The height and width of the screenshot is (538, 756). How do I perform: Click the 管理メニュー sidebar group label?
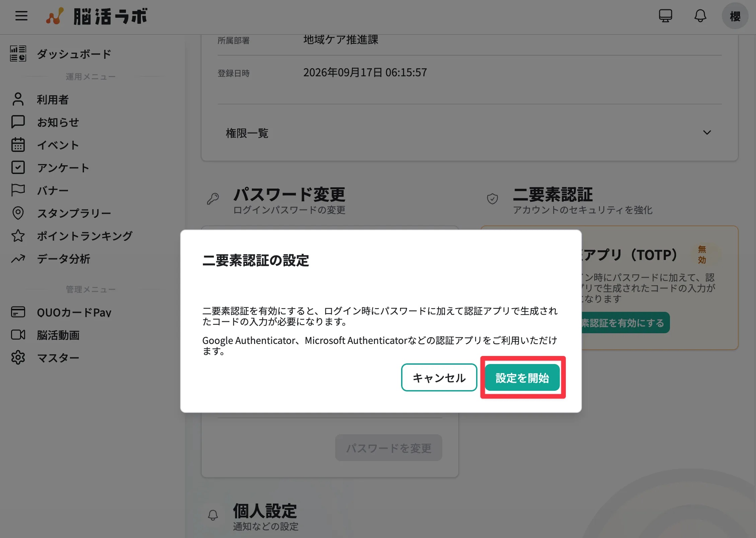coord(90,289)
